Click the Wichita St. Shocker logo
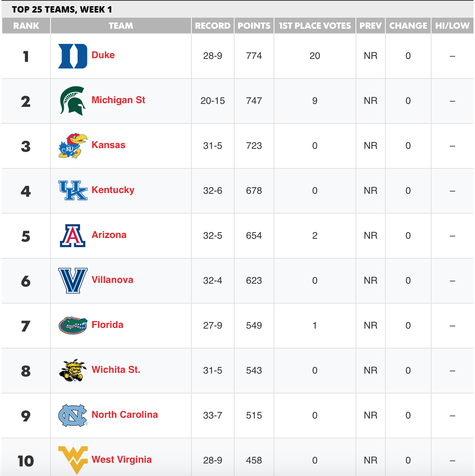The height and width of the screenshot is (476, 475). (x=73, y=370)
